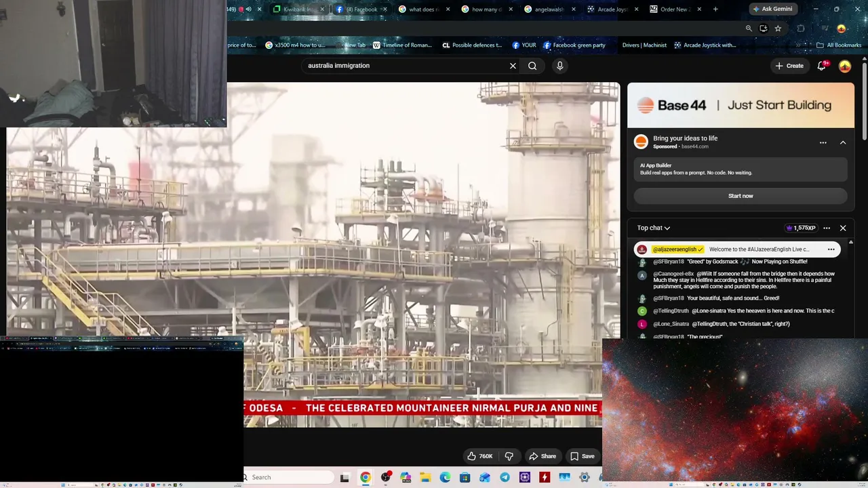
Task: Click Start now in the ad
Action: tap(741, 196)
